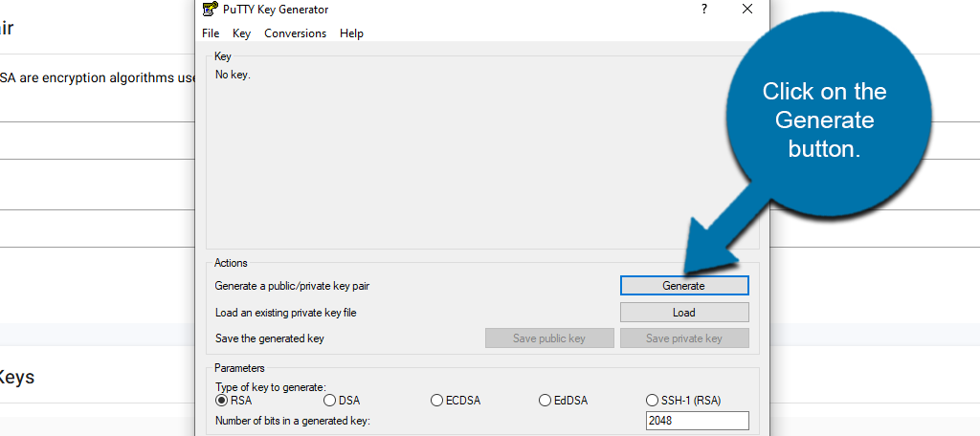
Task: Click the Save public key button
Action: [x=548, y=338]
